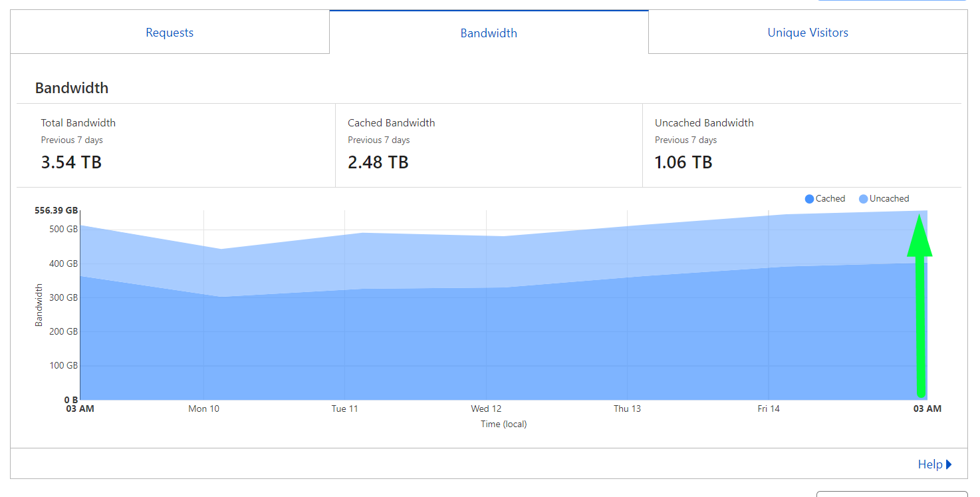980x497 pixels.
Task: Click the Bandwidth section heading
Action: point(72,88)
